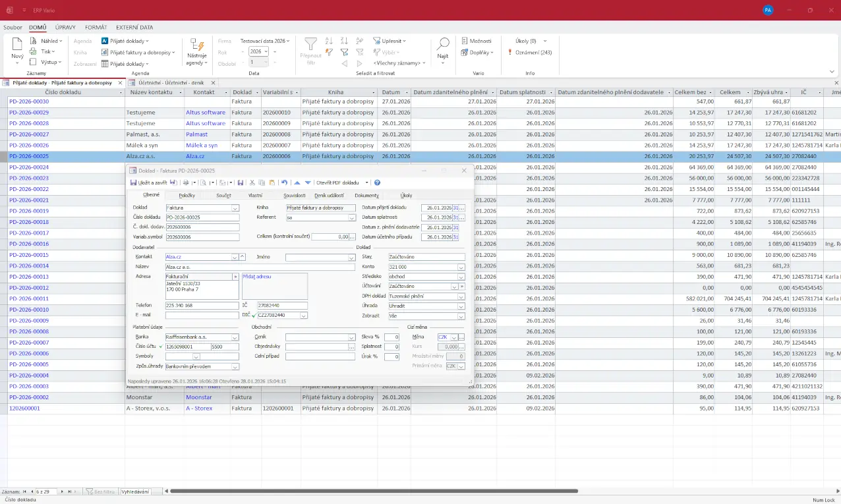Click into the Telefon input field
The height and width of the screenshot is (504, 841).
coord(202,306)
